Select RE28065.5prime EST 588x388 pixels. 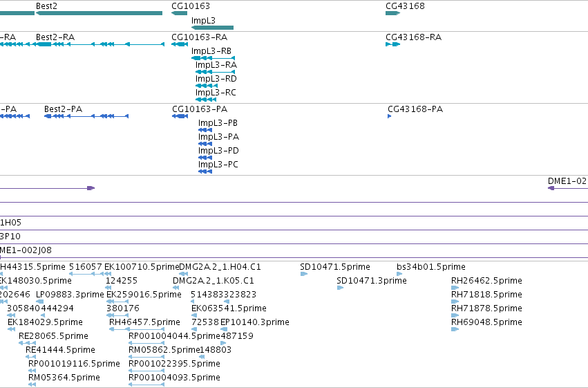(27, 343)
